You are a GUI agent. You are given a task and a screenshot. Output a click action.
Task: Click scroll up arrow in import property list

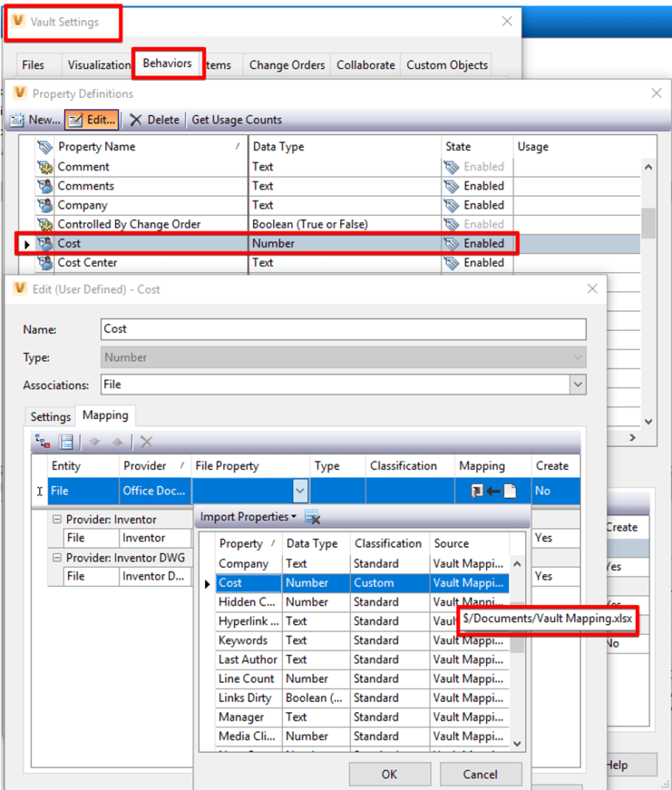(x=518, y=563)
